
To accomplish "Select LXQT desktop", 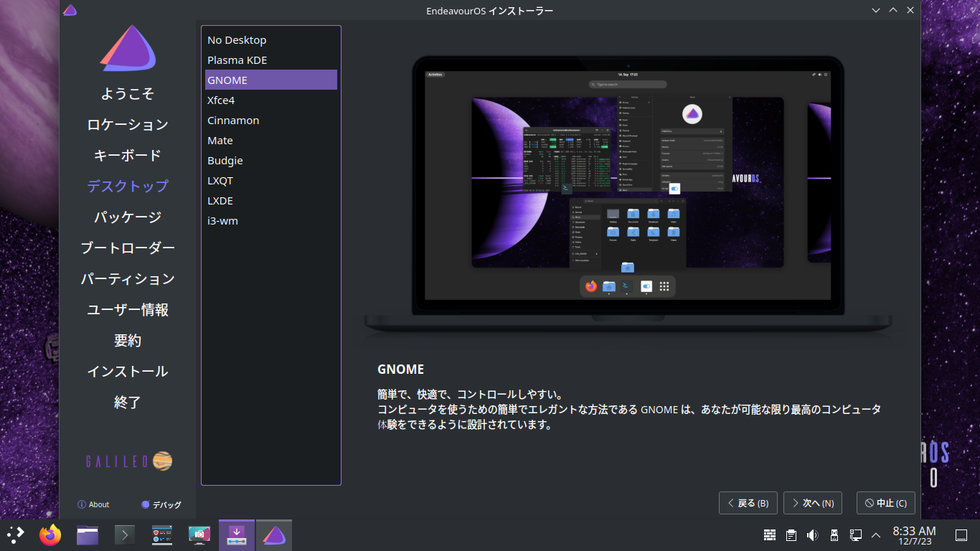I will 271,181.
